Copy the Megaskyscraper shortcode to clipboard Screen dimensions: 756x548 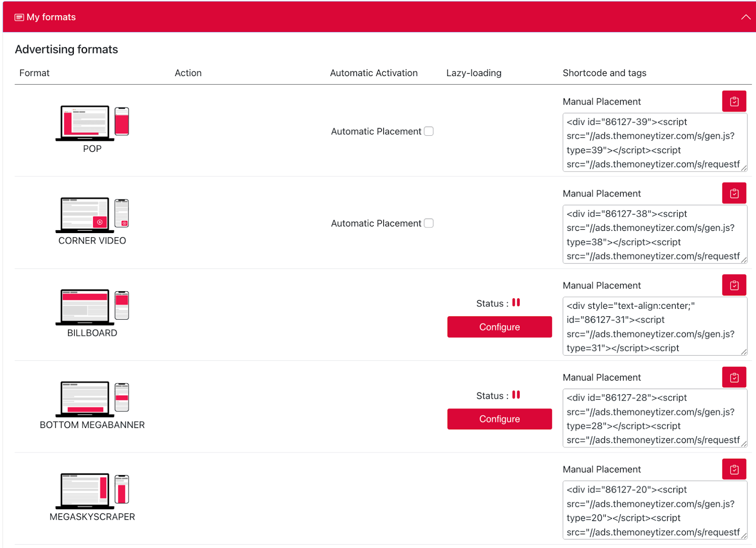734,470
